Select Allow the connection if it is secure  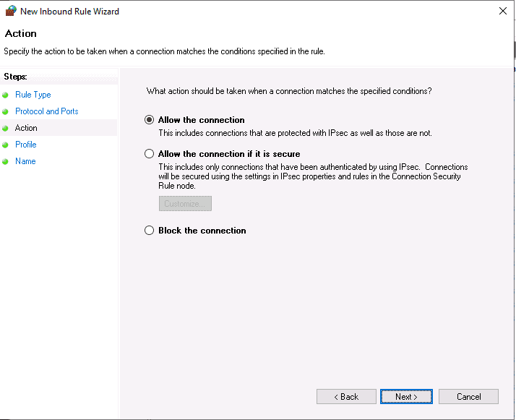click(149, 154)
